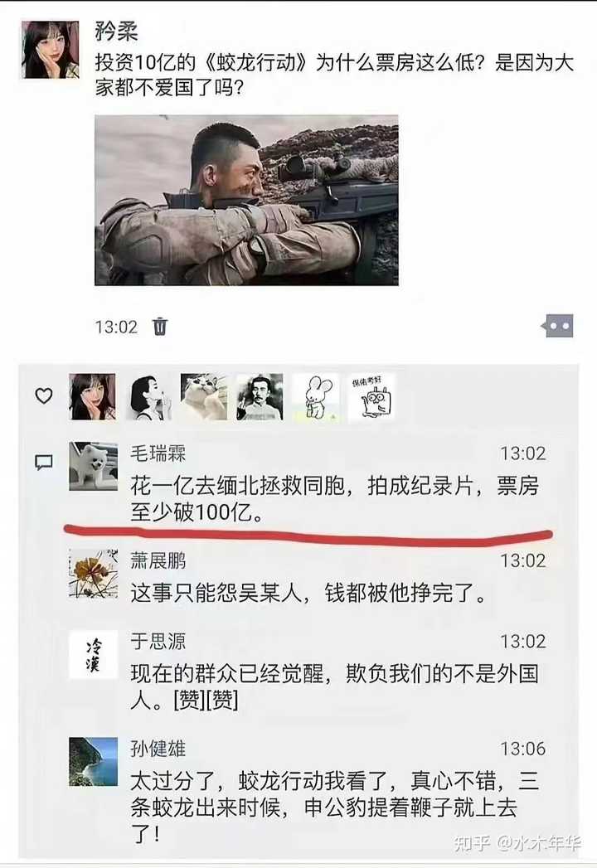Tap the poster name 矜柔
Viewport: 597px width, 868px height.
[116, 31]
